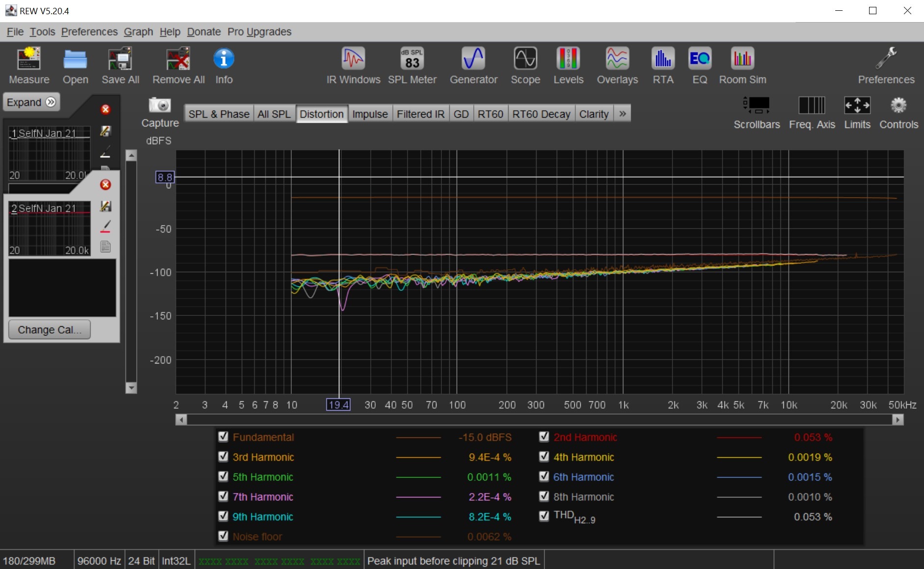Click the Open file icon
This screenshot has width=924, height=569.
click(x=75, y=59)
